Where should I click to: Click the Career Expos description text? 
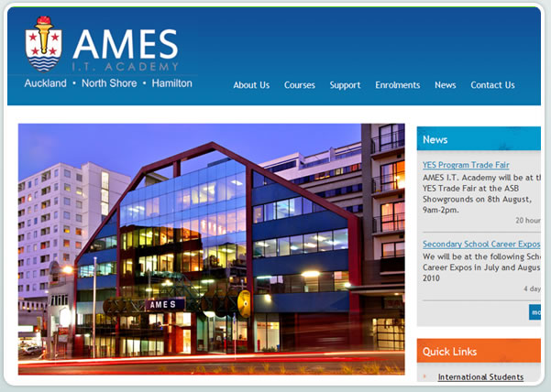[481, 267]
